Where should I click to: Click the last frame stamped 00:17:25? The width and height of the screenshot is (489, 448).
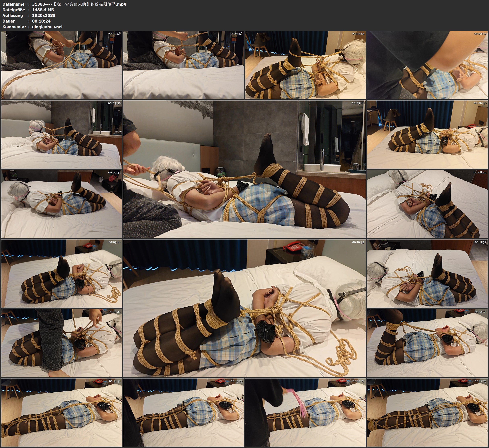coord(427,413)
